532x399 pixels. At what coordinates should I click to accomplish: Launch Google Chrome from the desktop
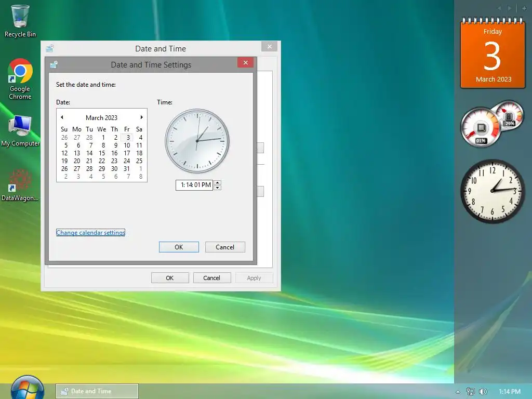tap(20, 79)
